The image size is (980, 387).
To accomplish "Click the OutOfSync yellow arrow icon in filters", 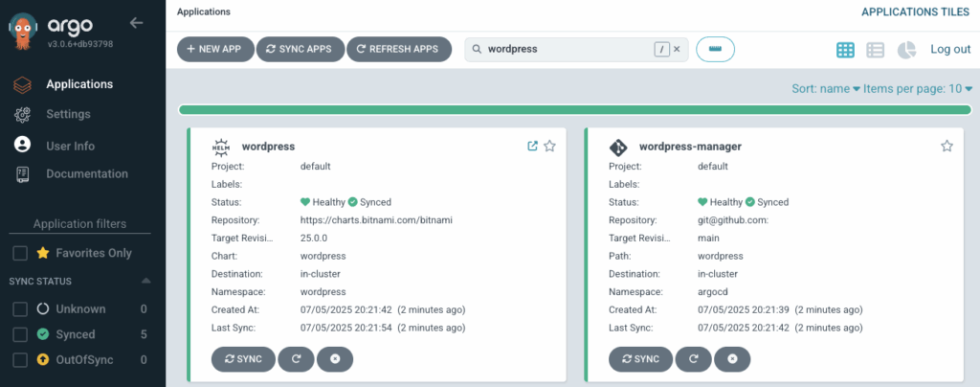I will click(x=43, y=360).
